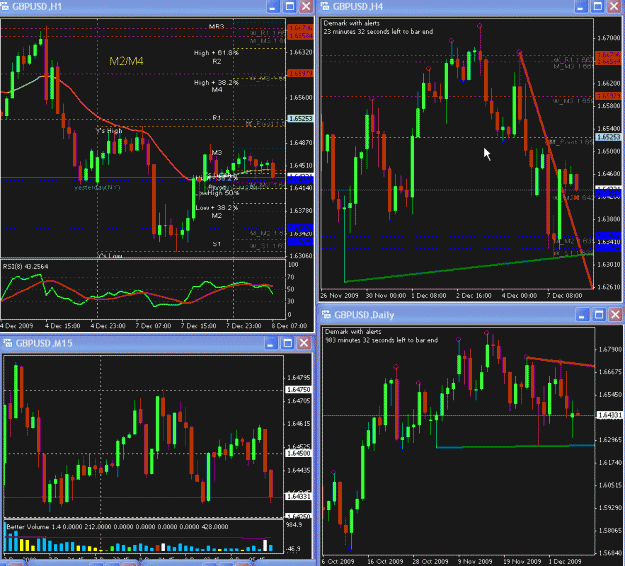Click 984.9 value on M15 volume scale

coord(294,525)
